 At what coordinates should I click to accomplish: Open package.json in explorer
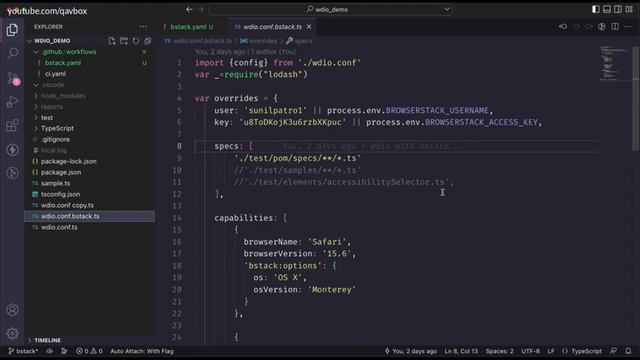(x=61, y=172)
